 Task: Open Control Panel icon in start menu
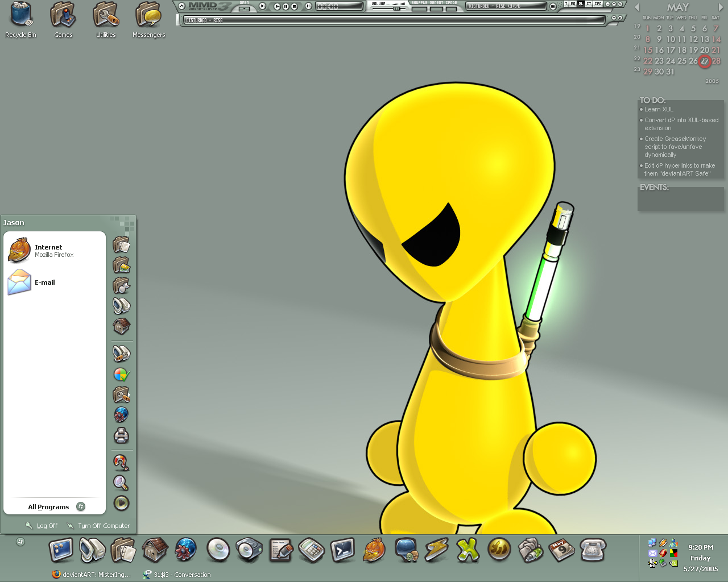click(121, 354)
